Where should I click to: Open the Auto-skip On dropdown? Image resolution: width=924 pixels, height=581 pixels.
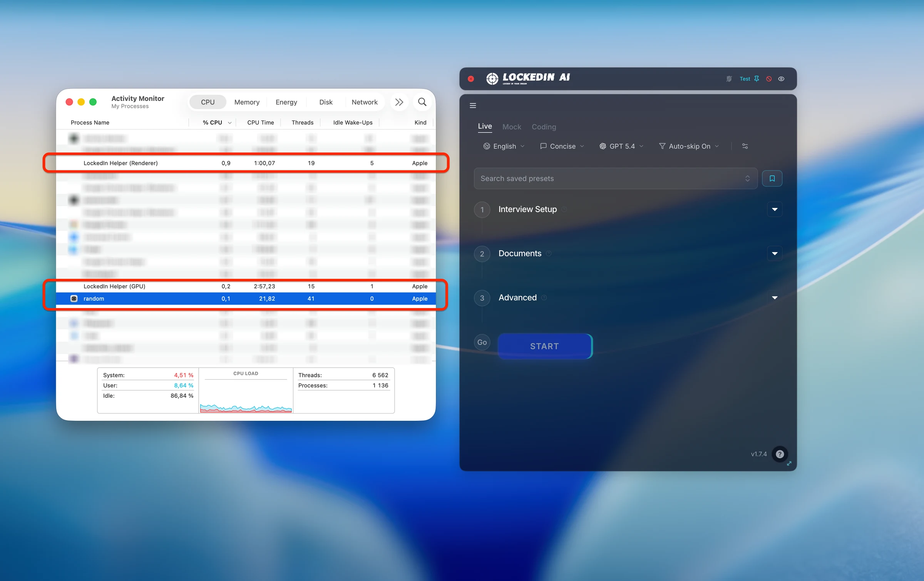click(x=689, y=146)
